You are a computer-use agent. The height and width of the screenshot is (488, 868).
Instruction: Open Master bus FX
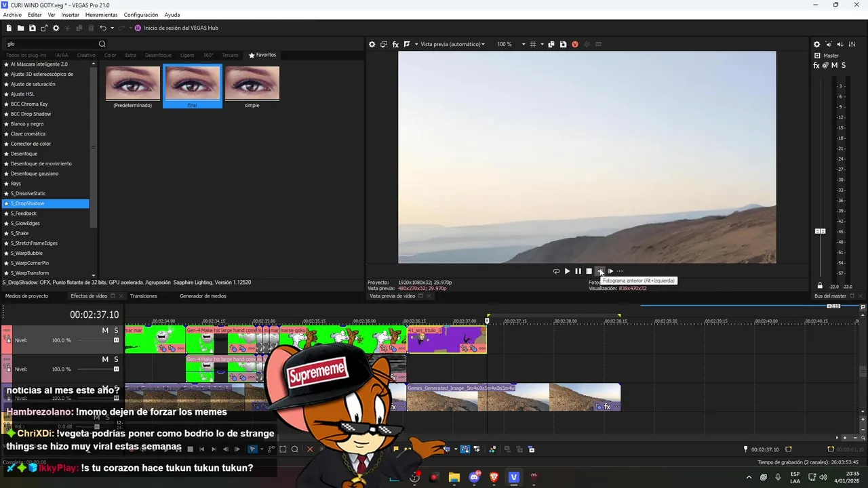click(816, 65)
